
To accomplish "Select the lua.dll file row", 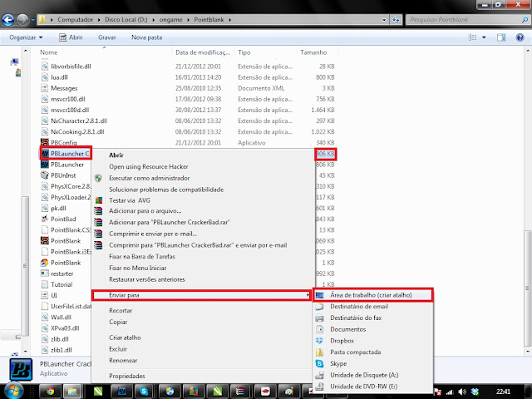I will pos(187,77).
